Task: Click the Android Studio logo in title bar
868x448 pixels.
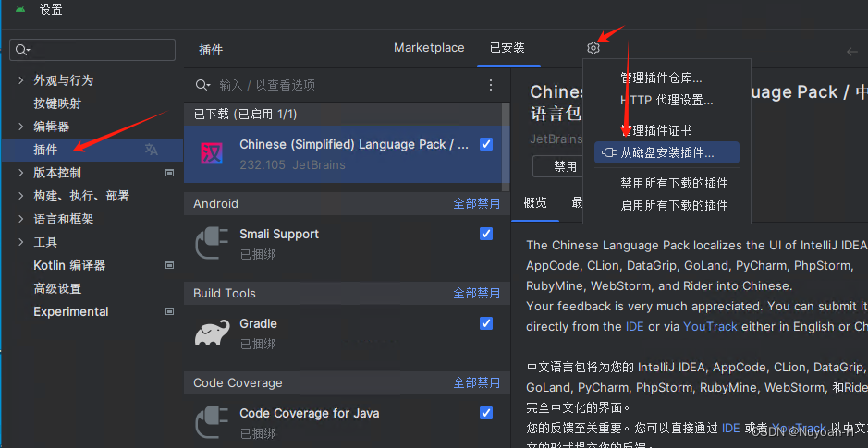Action: [x=20, y=9]
